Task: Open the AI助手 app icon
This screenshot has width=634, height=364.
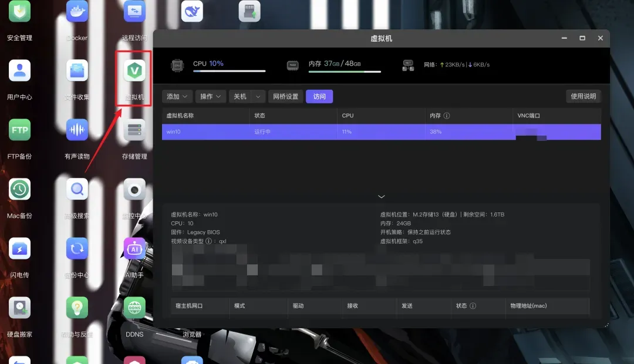Action: tap(134, 248)
